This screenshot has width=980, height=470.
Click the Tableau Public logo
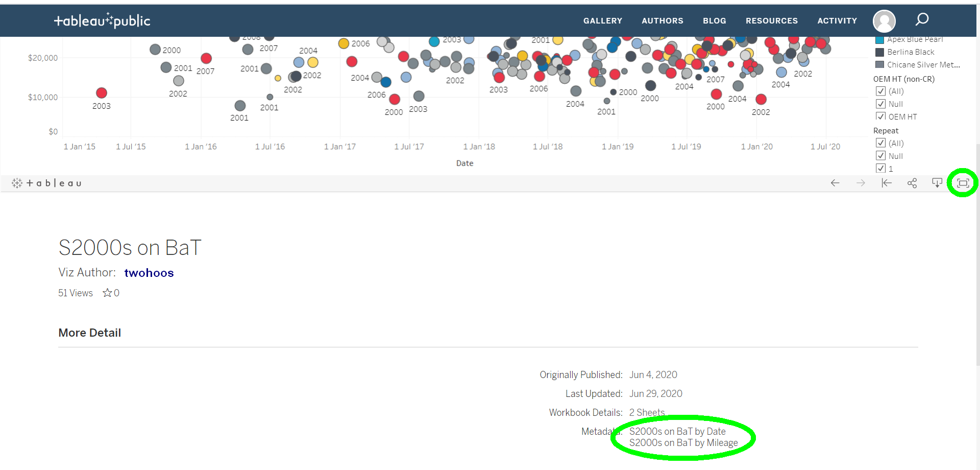pyautogui.click(x=102, y=20)
